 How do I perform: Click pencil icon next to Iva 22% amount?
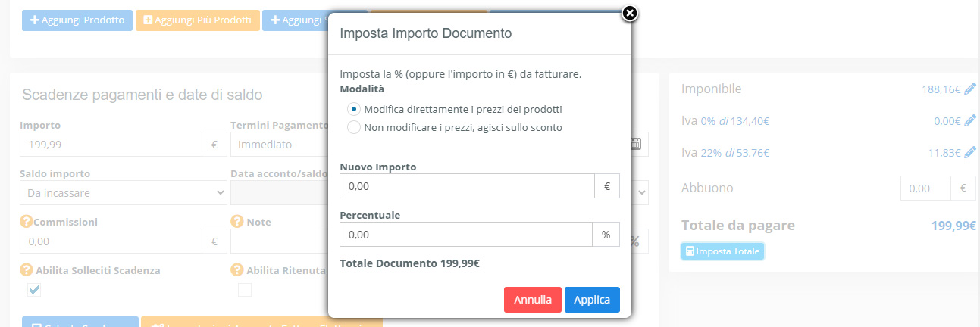pyautogui.click(x=970, y=152)
